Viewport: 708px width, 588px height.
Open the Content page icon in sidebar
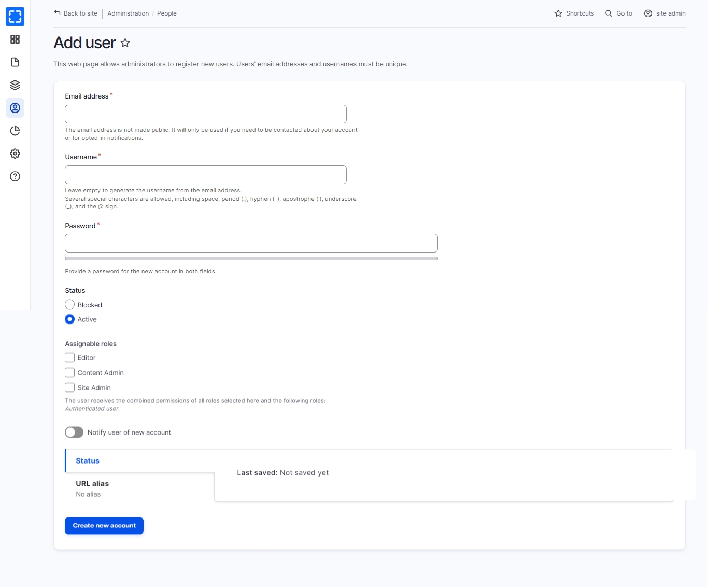15,62
